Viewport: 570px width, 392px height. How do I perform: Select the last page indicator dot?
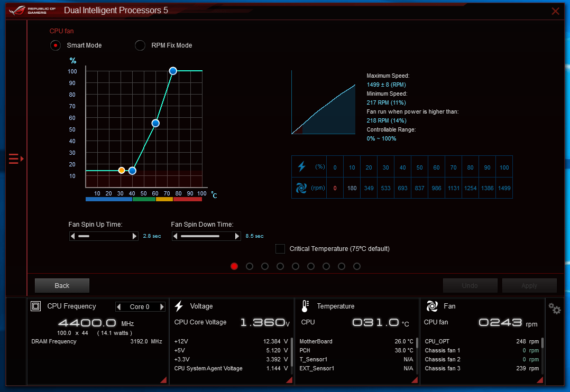point(357,266)
